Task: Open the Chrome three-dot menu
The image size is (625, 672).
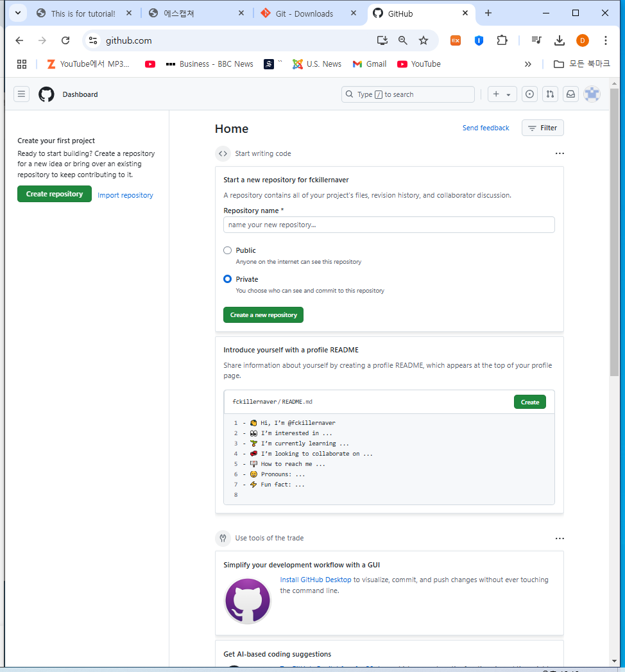Action: 605,40
